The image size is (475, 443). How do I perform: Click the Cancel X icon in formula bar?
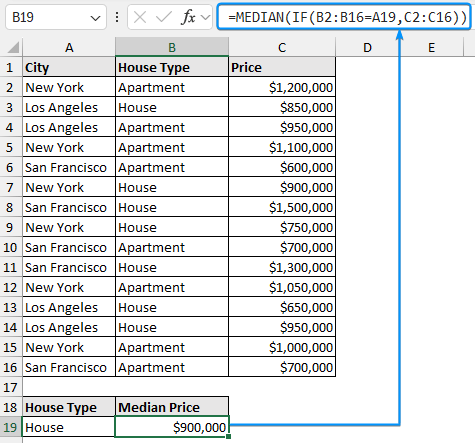click(x=140, y=17)
